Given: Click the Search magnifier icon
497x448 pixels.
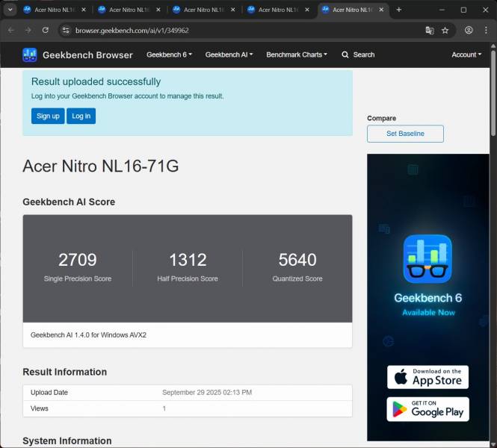Looking at the screenshot, I should point(345,55).
